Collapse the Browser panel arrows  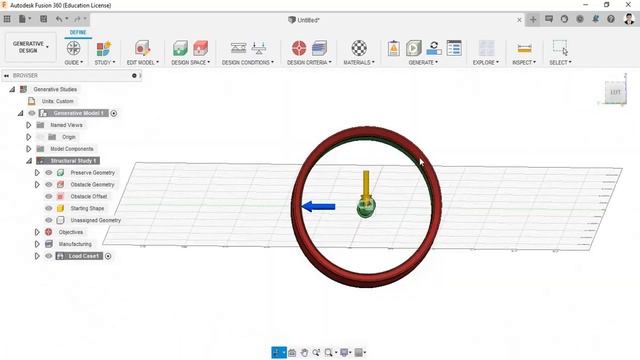(x=6, y=76)
